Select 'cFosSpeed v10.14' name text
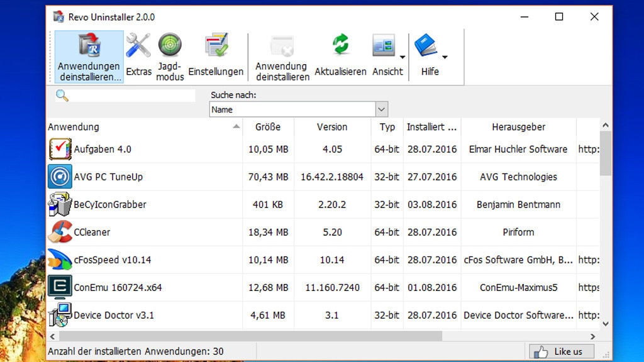644x362 pixels. tap(113, 260)
